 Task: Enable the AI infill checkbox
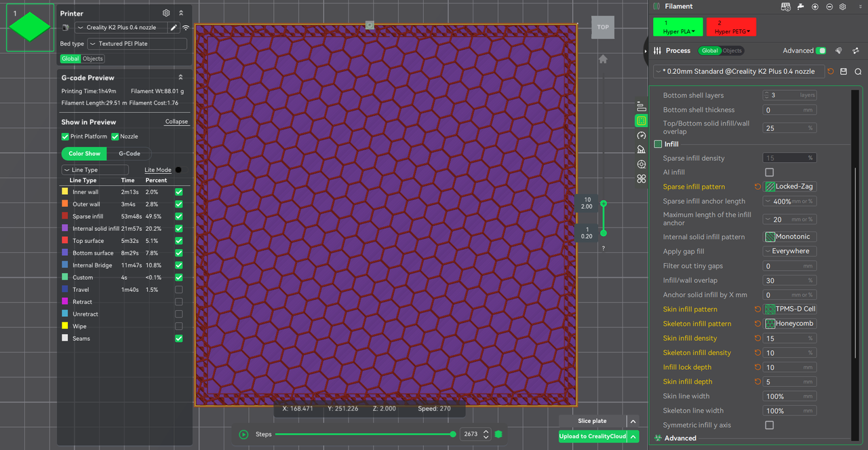point(769,172)
